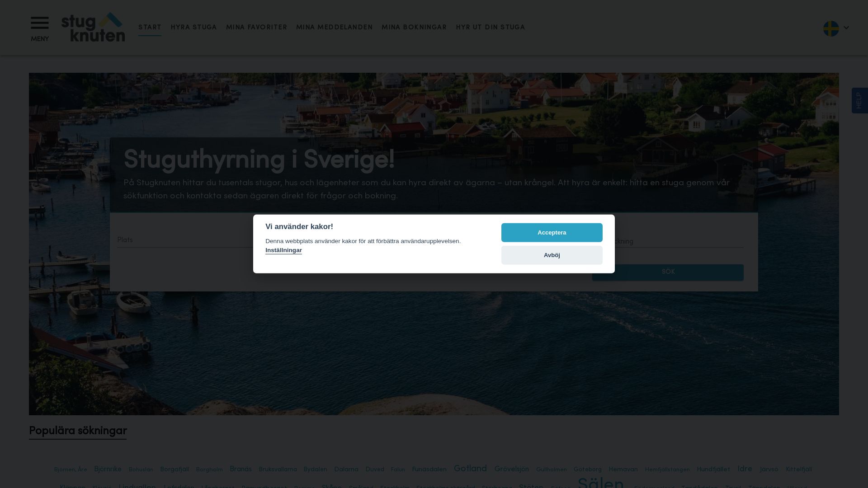Open the Funäsdalen search link
The image size is (868, 488).
tap(429, 469)
